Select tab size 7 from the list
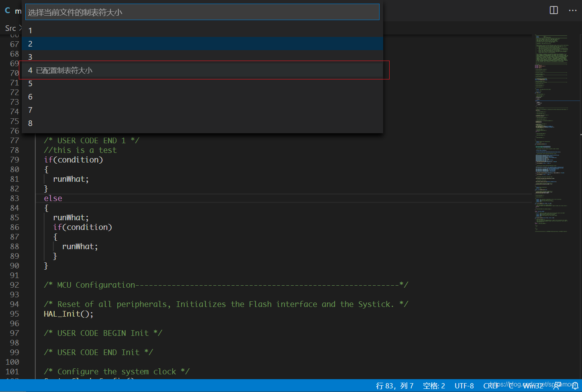The height and width of the screenshot is (392, 582). click(202, 110)
